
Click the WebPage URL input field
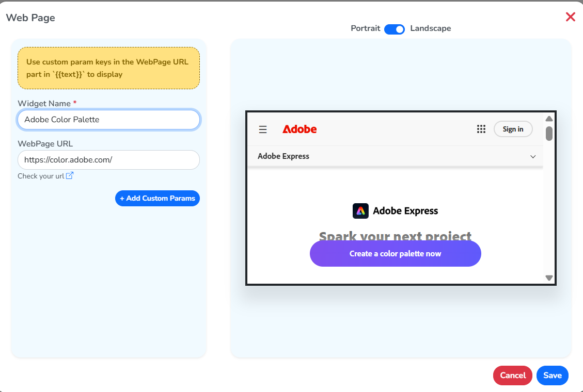point(108,160)
